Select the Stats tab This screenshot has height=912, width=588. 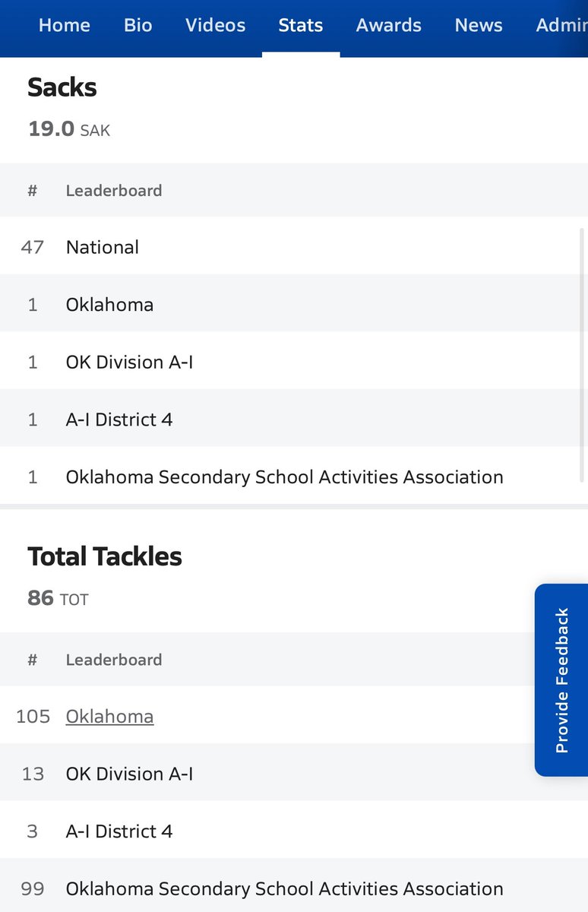tap(301, 25)
